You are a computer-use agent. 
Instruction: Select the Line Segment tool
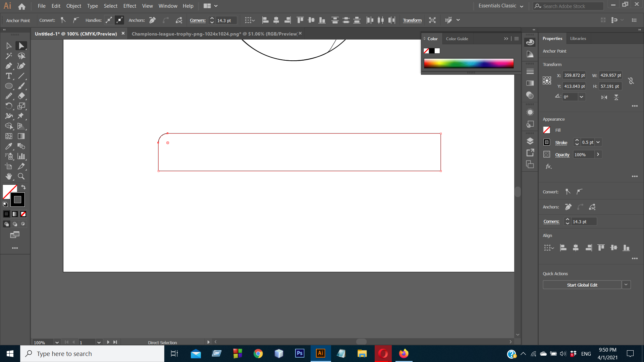21,76
